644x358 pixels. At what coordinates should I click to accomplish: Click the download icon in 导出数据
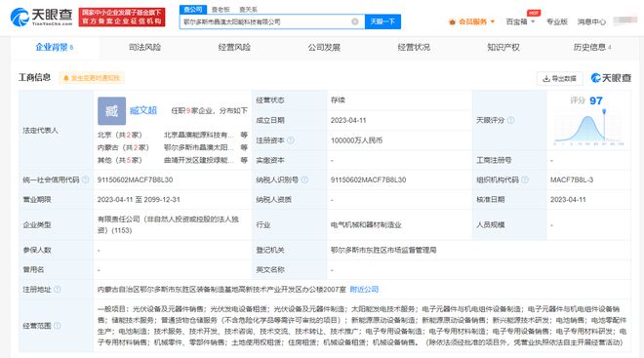[546, 78]
